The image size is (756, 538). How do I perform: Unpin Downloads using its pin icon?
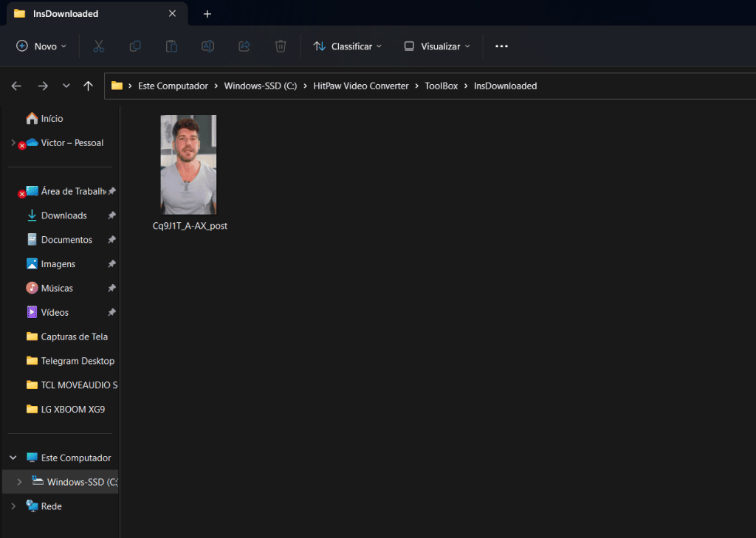click(112, 215)
